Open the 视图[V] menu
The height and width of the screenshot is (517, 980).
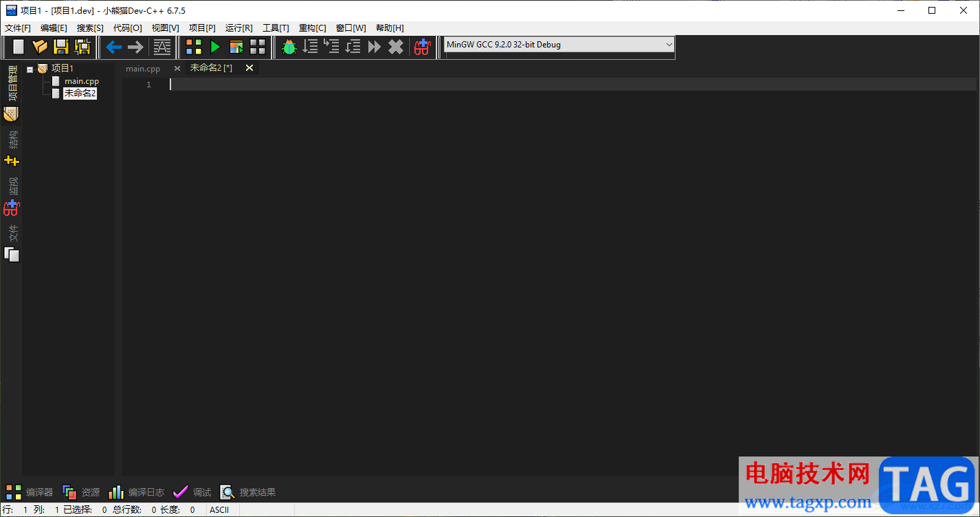pyautogui.click(x=165, y=28)
